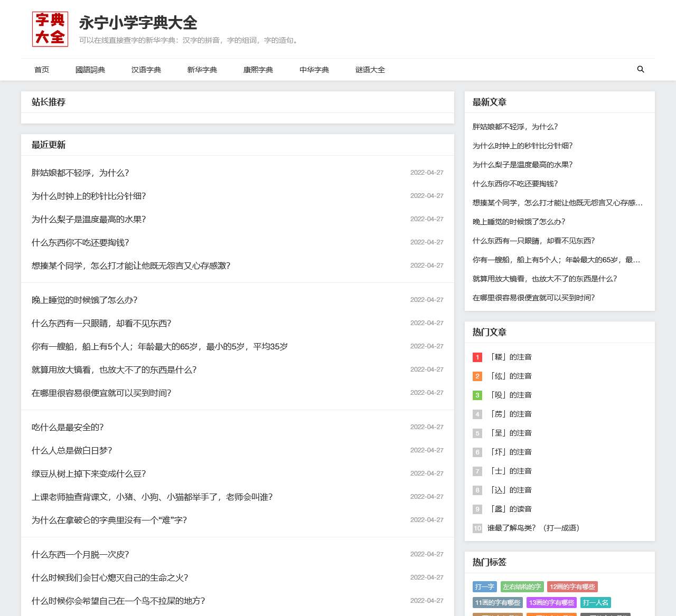Choose the teal 打一人名 tag

point(595,602)
